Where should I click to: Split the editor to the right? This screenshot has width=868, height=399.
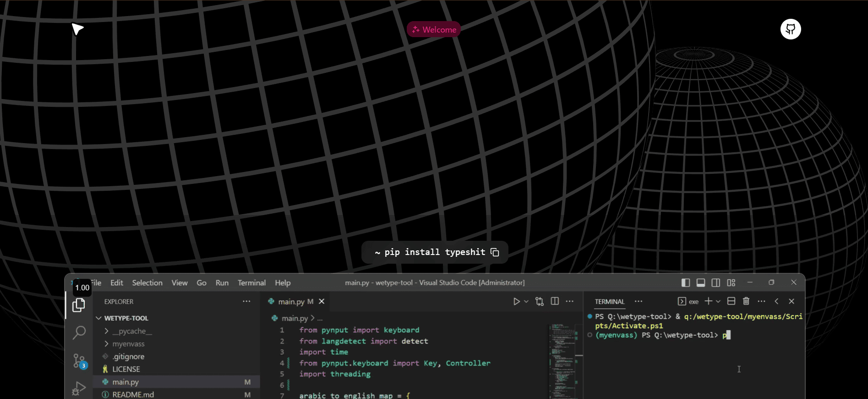[555, 301]
